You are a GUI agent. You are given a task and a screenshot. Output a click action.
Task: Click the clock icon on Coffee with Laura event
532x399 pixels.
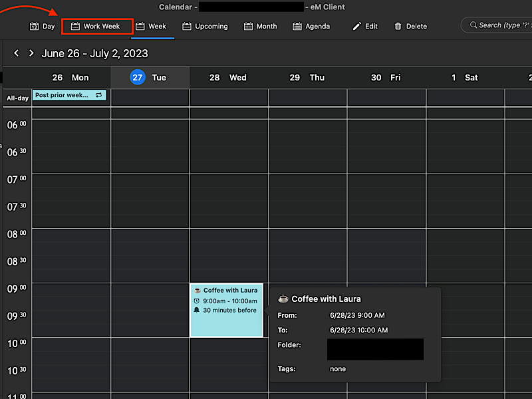(196, 300)
